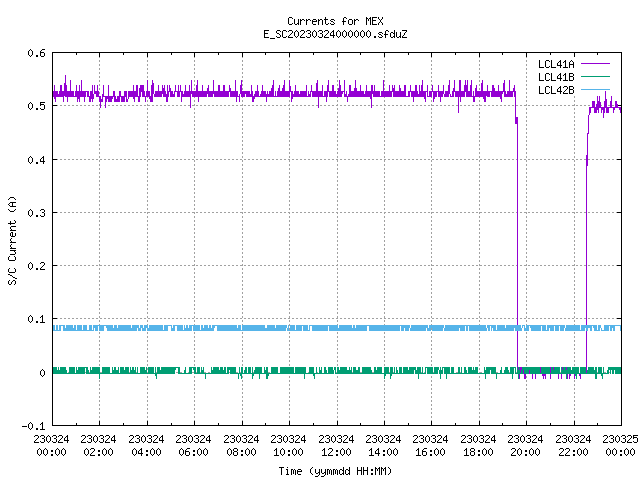Click the x-axis tick 230325 00:00
640x480 pixels.
click(x=620, y=446)
